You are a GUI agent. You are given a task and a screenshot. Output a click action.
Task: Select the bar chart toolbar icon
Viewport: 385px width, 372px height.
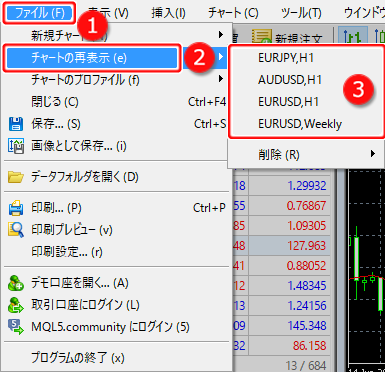pos(353,36)
